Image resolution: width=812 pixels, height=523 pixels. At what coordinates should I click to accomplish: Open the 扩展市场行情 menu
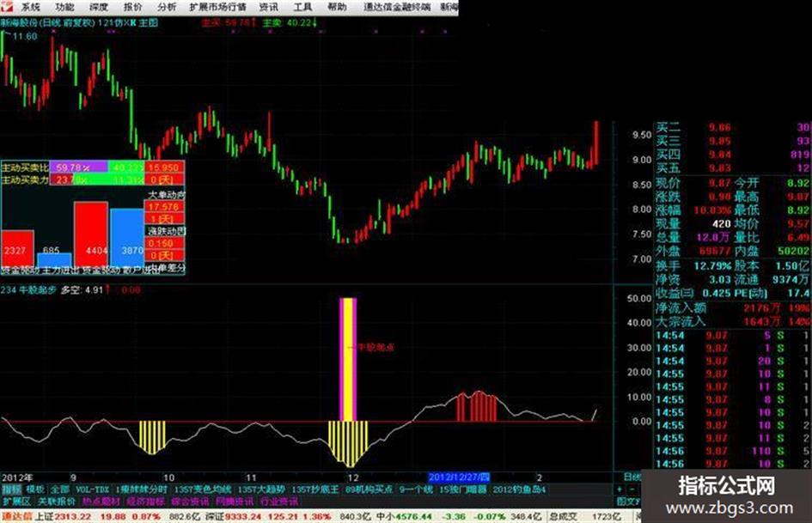tap(217, 7)
